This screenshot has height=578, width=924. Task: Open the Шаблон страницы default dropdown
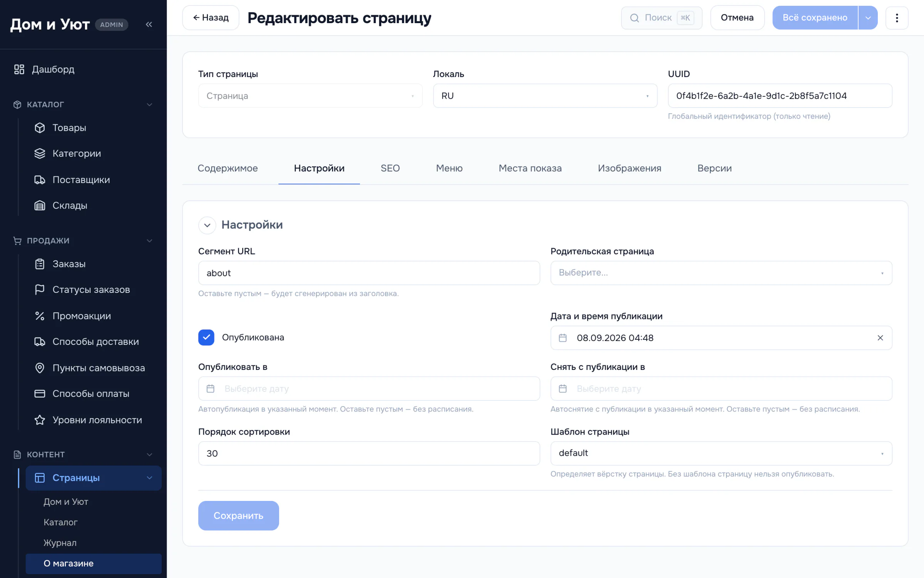pyautogui.click(x=721, y=453)
